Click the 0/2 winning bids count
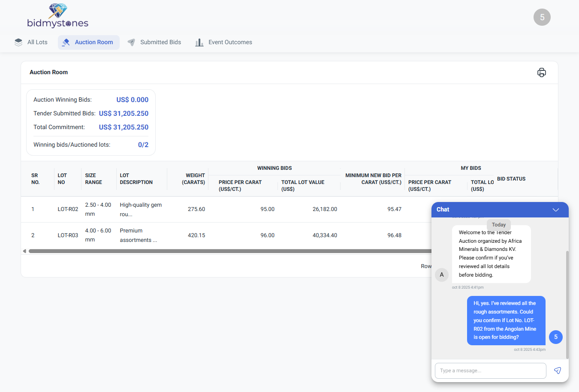This screenshot has height=392, width=579. [x=143, y=145]
